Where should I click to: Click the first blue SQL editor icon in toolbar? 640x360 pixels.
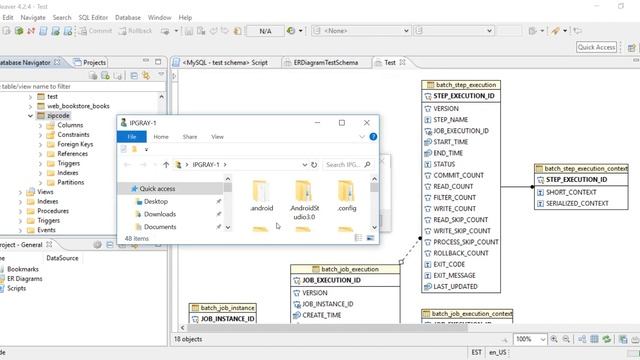(x=43, y=31)
